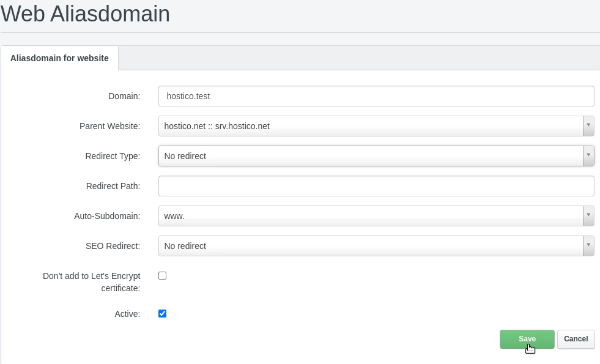Viewport: 600px width, 364px height.
Task: Click the Cancel button
Action: tap(576, 339)
